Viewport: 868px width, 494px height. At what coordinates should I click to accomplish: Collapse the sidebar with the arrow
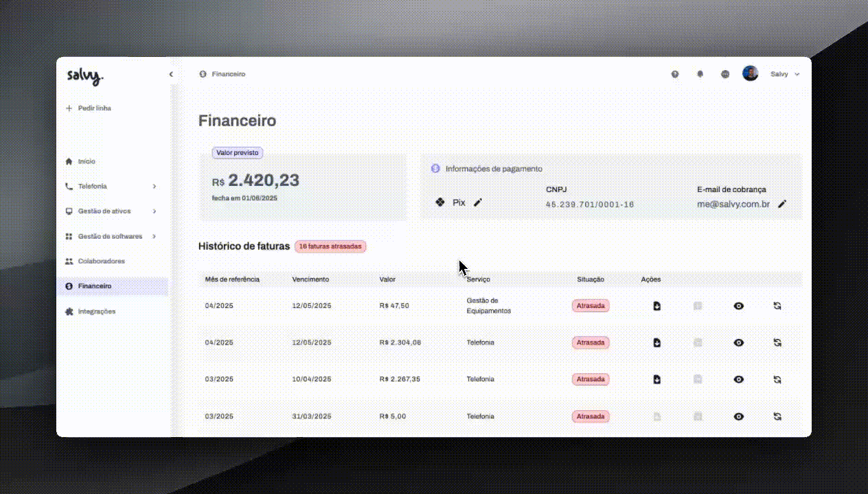tap(171, 74)
